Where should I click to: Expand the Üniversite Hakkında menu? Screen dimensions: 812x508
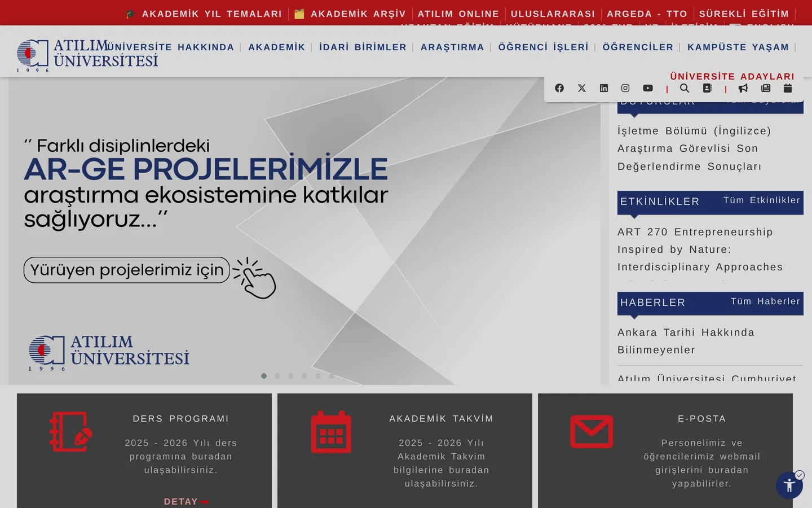(170, 47)
